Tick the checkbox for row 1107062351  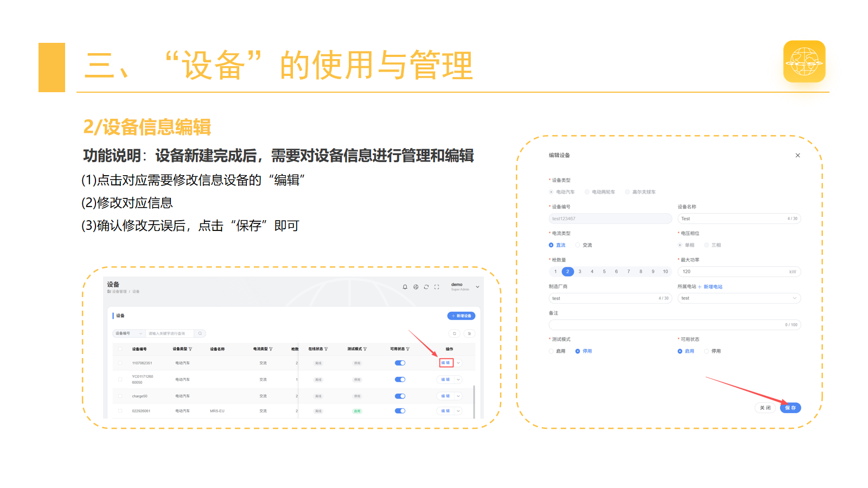click(x=120, y=363)
